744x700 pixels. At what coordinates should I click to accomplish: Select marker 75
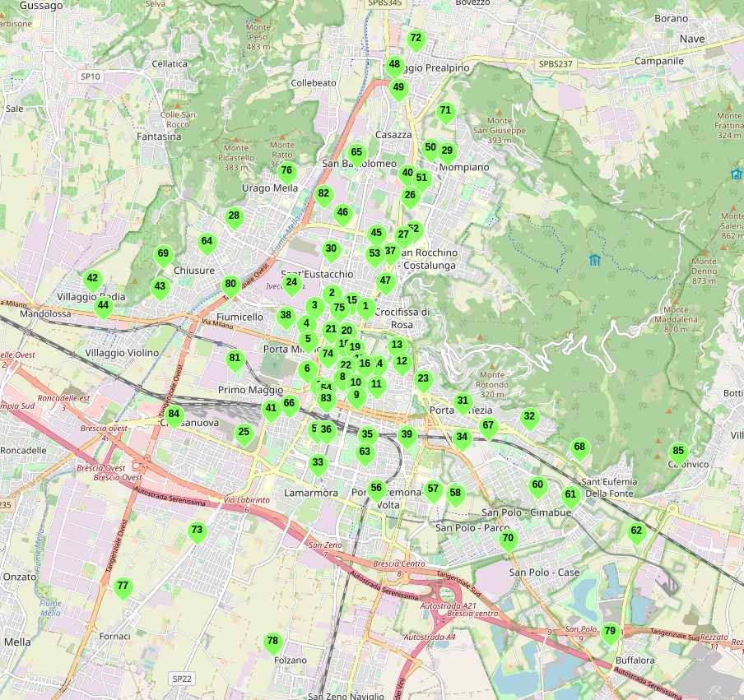pos(339,310)
